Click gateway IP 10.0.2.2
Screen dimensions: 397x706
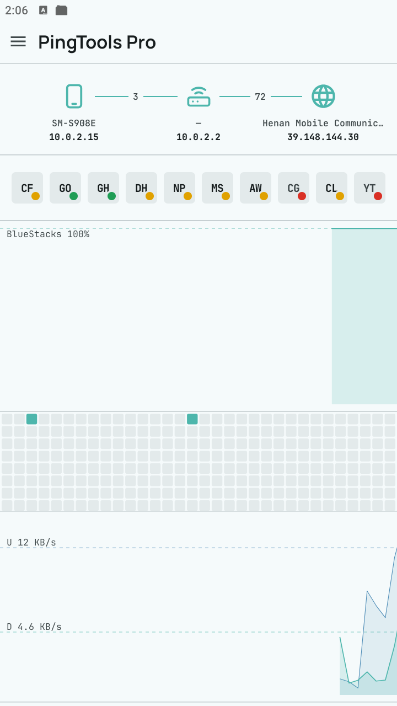(x=198, y=137)
